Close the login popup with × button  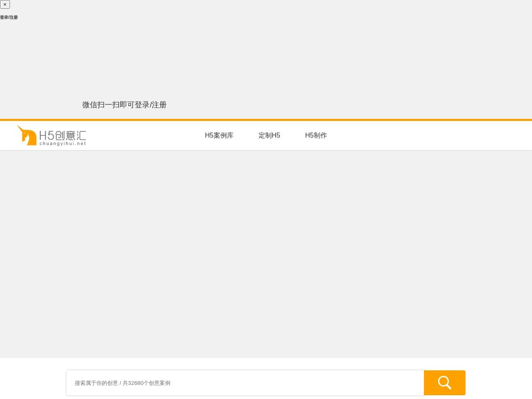pyautogui.click(x=5, y=5)
